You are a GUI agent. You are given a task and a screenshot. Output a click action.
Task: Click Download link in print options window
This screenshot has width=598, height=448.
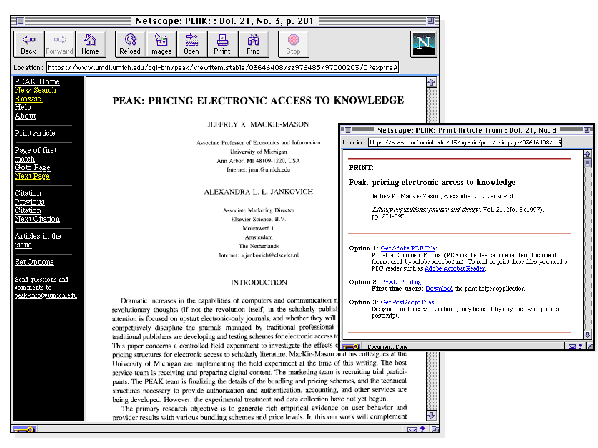439,289
